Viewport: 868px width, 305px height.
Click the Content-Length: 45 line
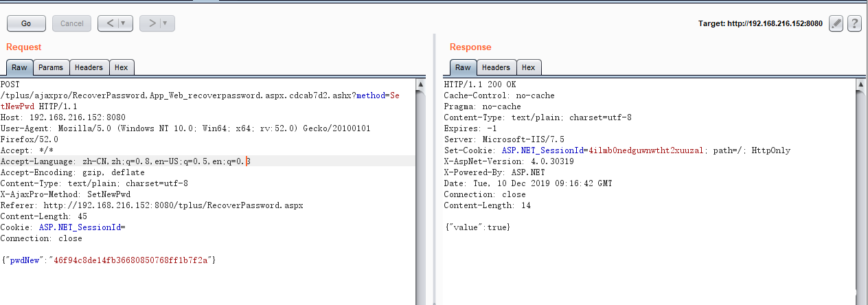[x=43, y=216]
